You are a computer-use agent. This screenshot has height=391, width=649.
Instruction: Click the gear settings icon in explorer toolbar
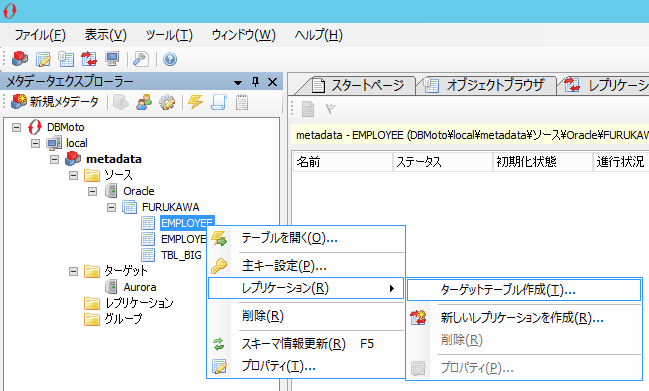point(167,102)
